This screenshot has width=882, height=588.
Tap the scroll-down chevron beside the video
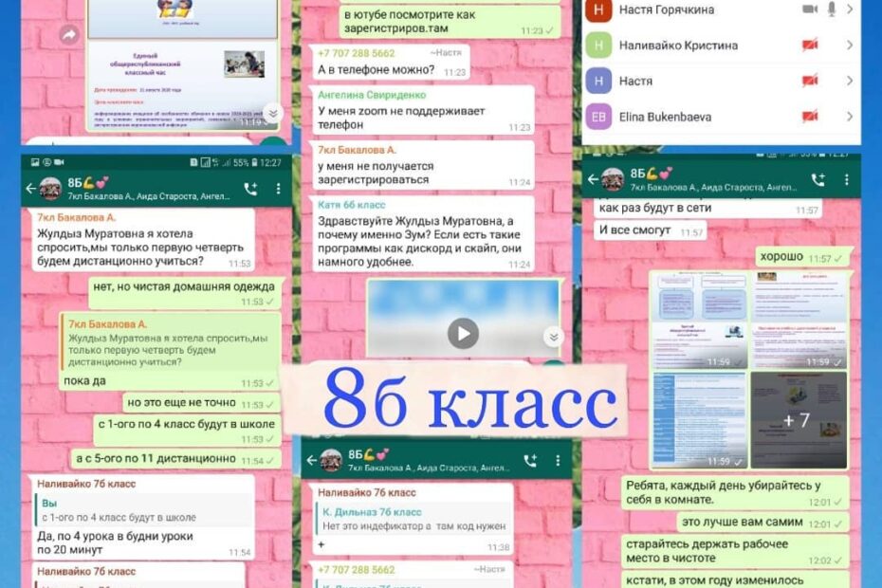coord(554,337)
